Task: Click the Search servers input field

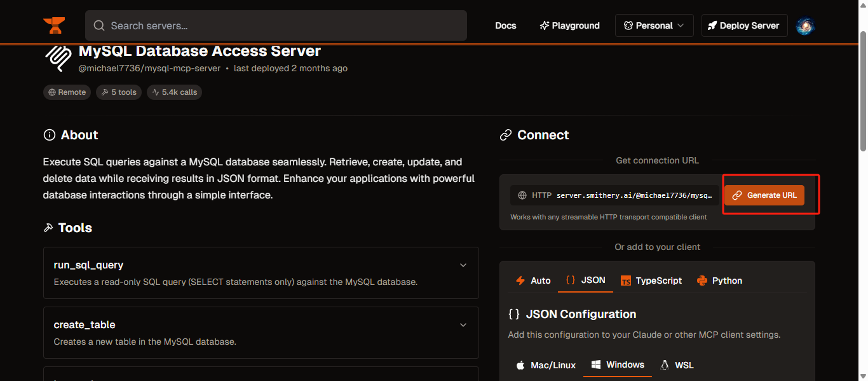Action: (276, 25)
